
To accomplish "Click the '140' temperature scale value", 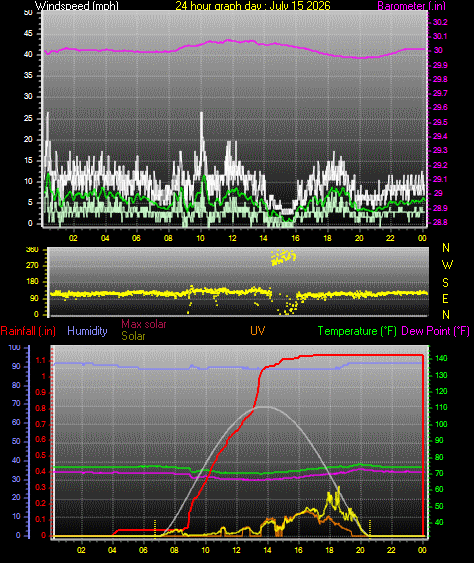I will 441,358.
